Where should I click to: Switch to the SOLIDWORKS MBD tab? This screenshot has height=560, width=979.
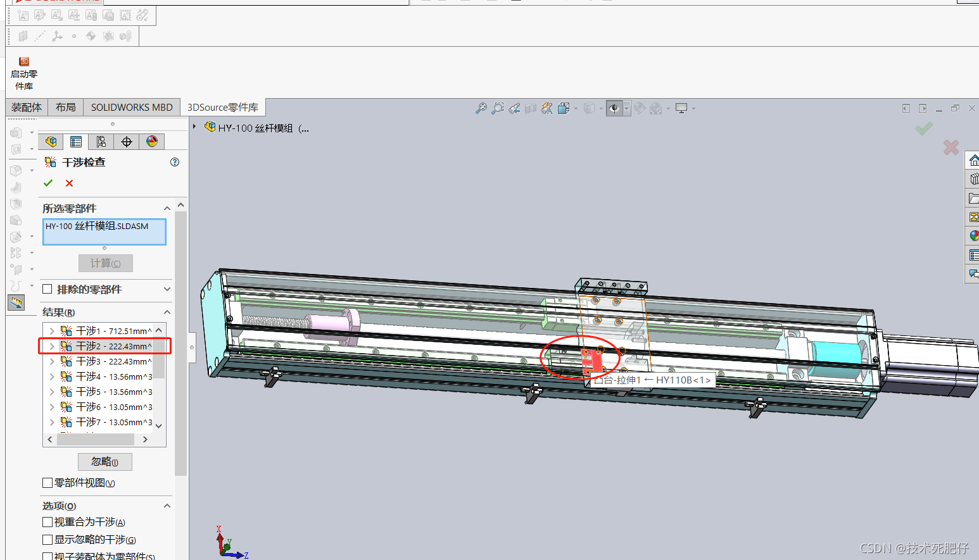pos(132,108)
